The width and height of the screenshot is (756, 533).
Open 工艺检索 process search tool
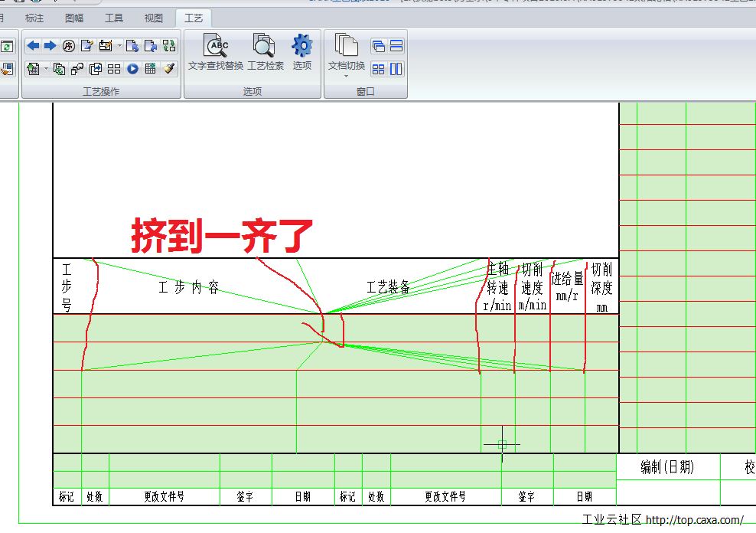tap(266, 52)
